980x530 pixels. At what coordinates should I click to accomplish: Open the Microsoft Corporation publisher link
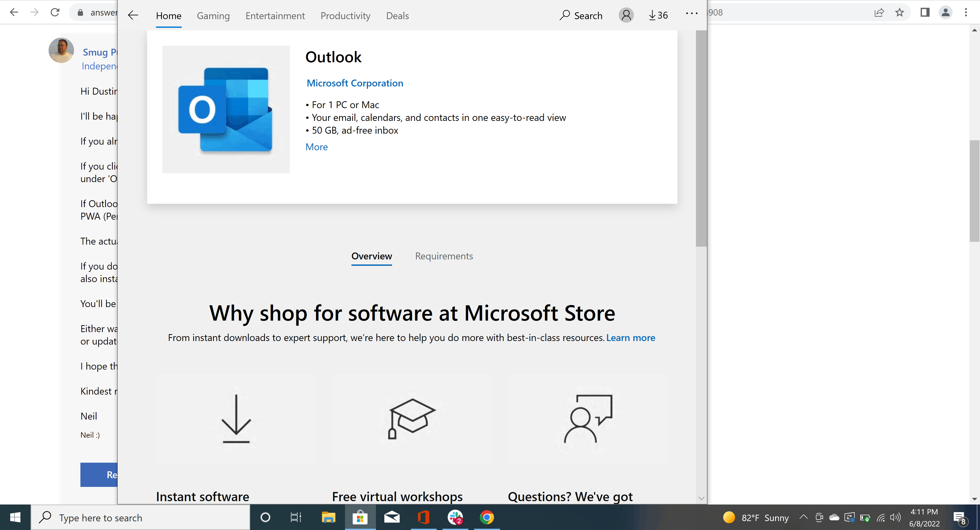355,83
